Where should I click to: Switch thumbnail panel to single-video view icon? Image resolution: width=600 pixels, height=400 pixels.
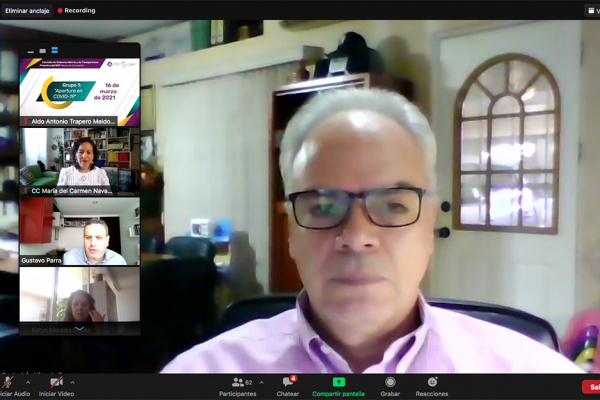pyautogui.click(x=42, y=51)
